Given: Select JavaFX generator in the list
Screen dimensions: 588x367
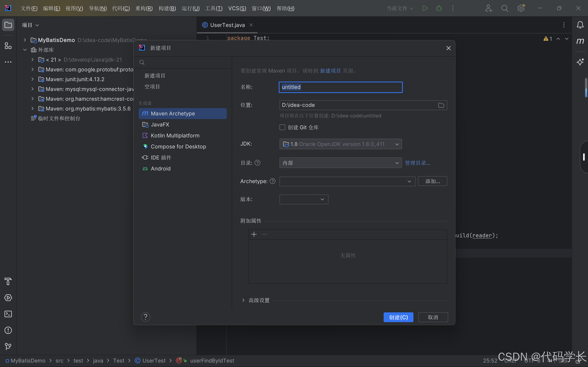Looking at the screenshot, I should point(160,125).
